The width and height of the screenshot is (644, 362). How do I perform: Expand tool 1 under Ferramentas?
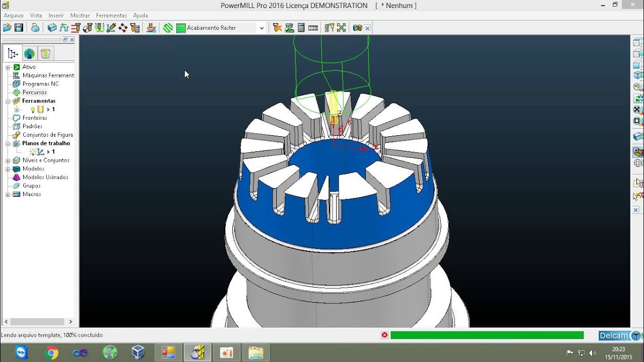coord(17,110)
